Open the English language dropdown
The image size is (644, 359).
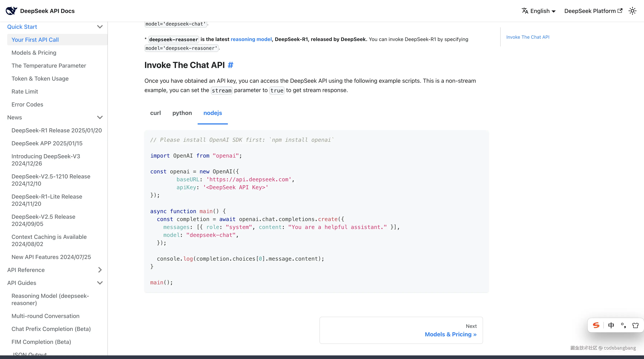point(539,11)
